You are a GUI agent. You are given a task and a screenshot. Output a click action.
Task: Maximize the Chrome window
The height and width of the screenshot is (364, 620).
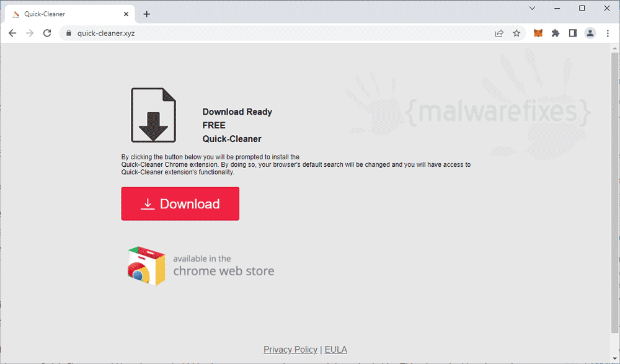(x=582, y=8)
